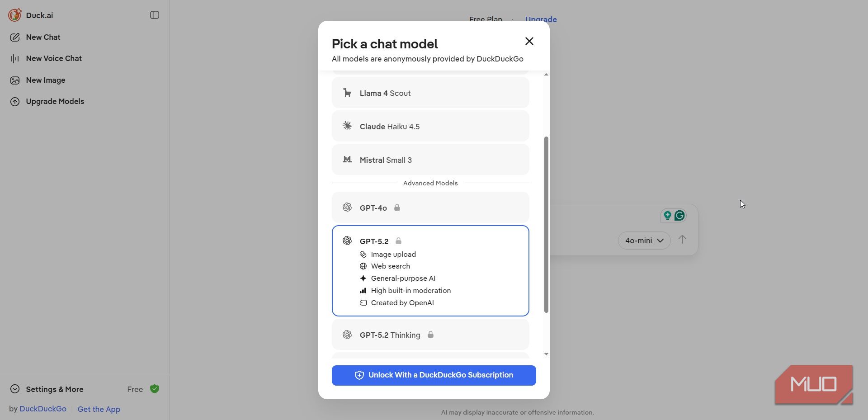Click the Llama icon beside Llama 4 Scout
The height and width of the screenshot is (420, 868).
[x=347, y=93]
